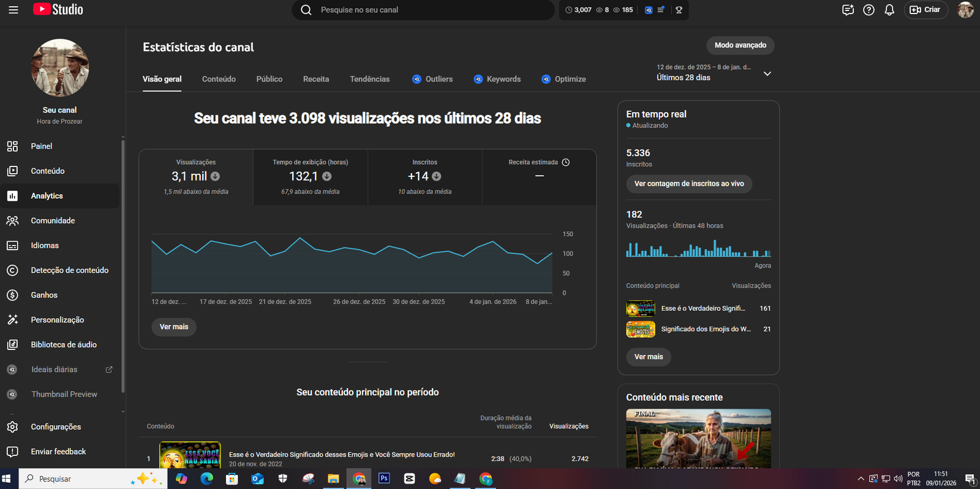The image size is (980, 489).
Task: Open the send feedback chat icon in header
Action: pyautogui.click(x=848, y=10)
